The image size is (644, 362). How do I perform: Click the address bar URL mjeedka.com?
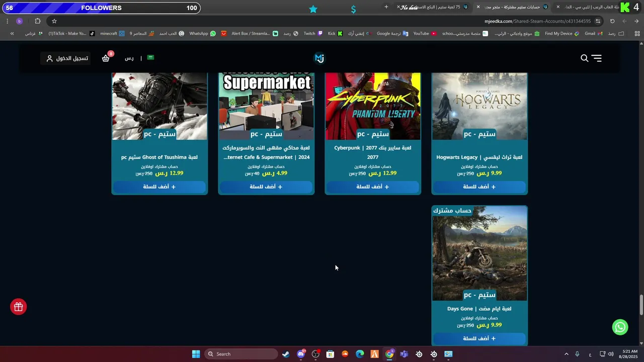coord(537,21)
